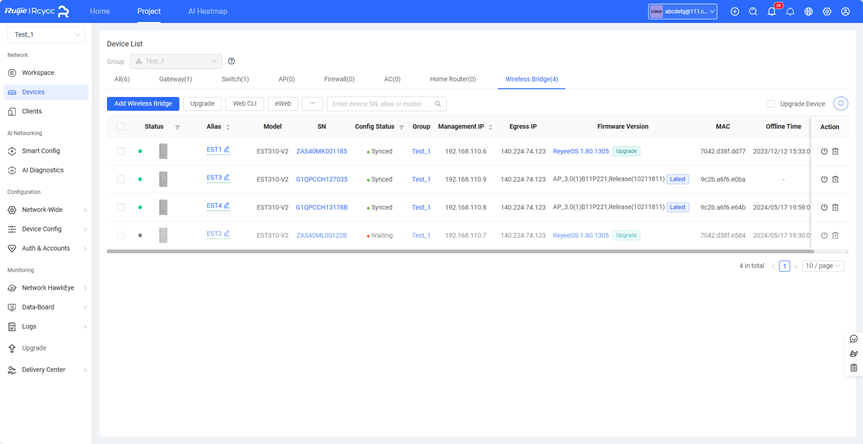The image size is (863, 444).
Task: Toggle the select-all header checkbox
Action: (x=121, y=127)
